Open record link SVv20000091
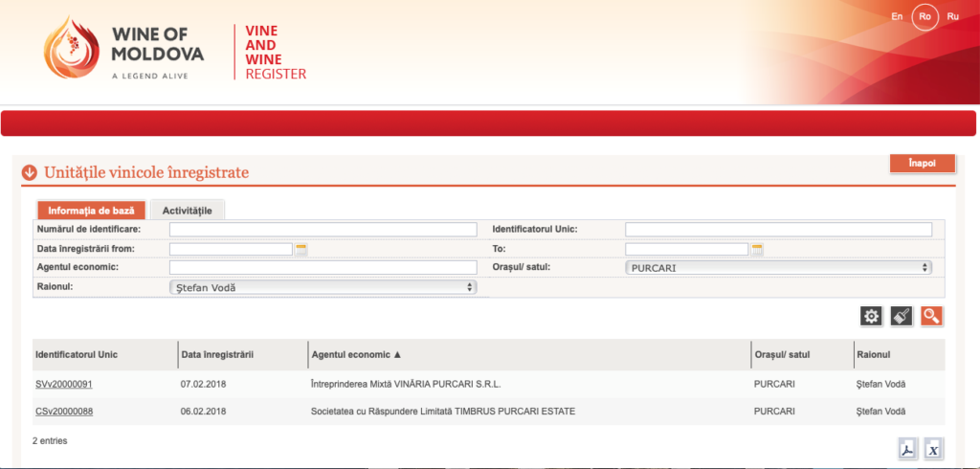The width and height of the screenshot is (980, 469). 63,384
